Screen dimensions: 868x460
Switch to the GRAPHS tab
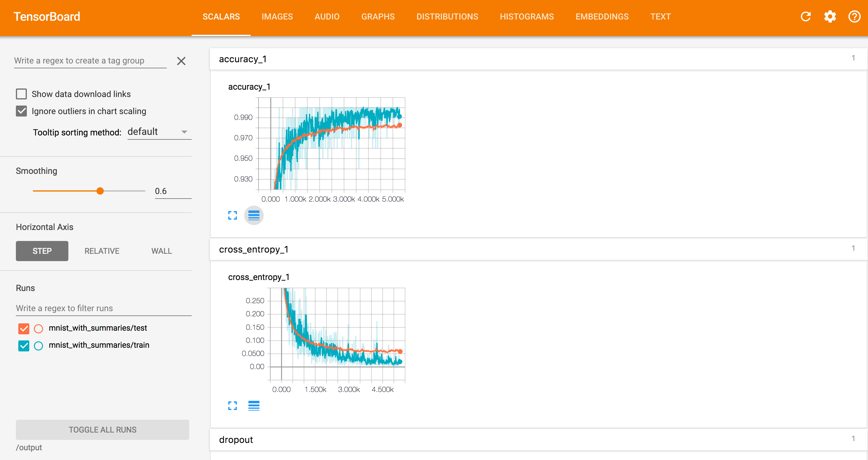tap(378, 16)
